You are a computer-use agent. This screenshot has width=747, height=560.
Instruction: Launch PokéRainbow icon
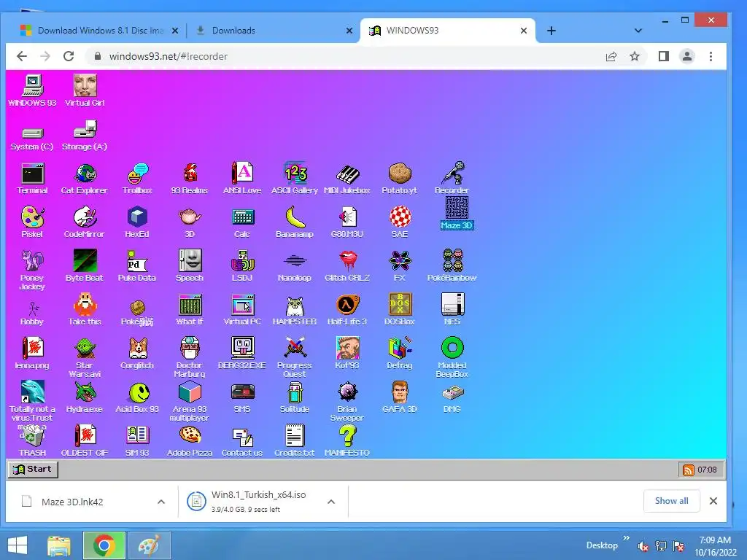pos(452,265)
